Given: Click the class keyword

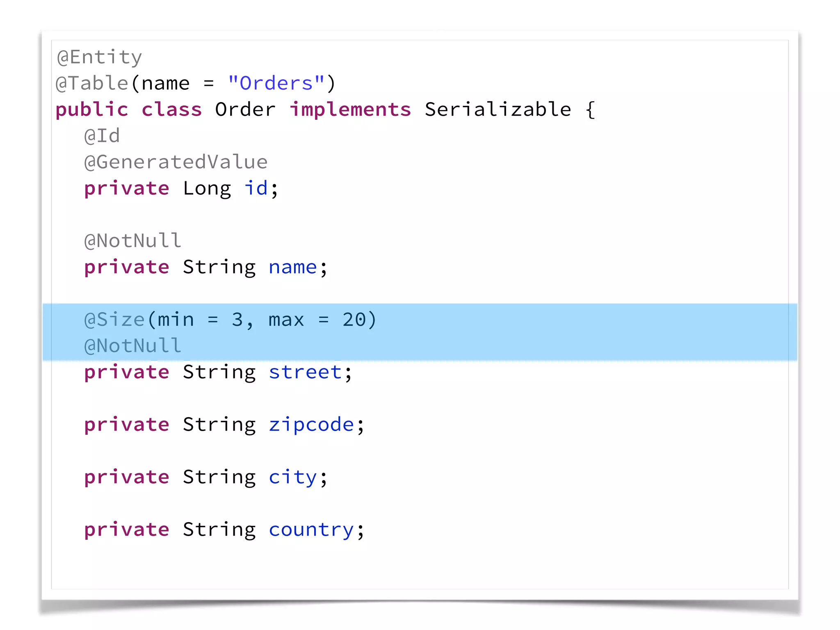Looking at the screenshot, I should 172,110.
